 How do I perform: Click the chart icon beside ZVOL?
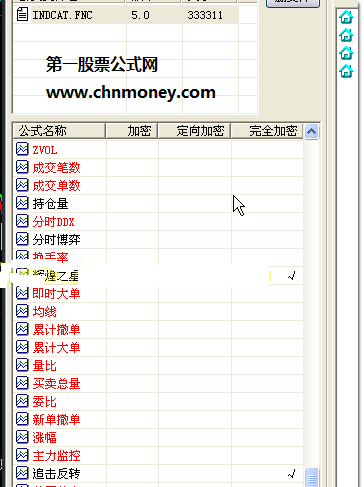pos(22,149)
